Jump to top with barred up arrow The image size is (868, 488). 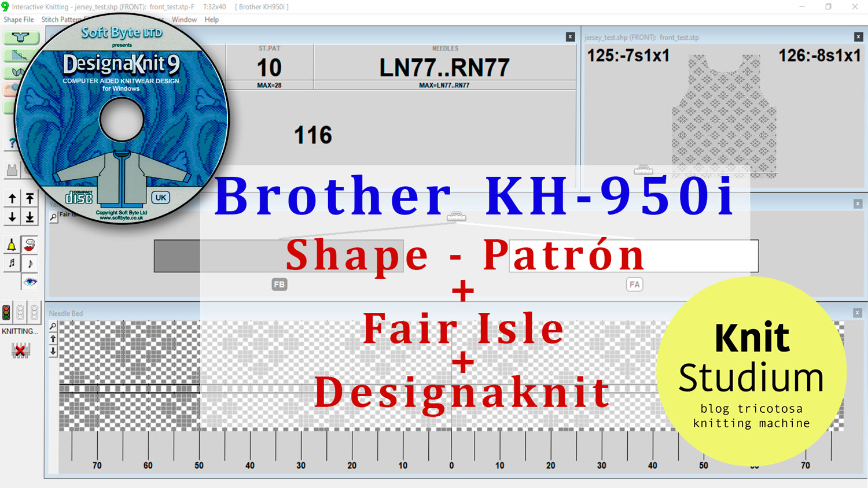coord(30,199)
